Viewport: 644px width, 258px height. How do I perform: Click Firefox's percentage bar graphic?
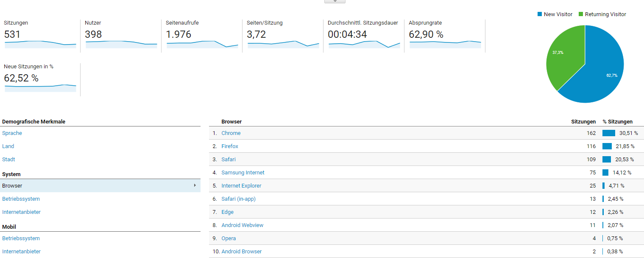607,146
